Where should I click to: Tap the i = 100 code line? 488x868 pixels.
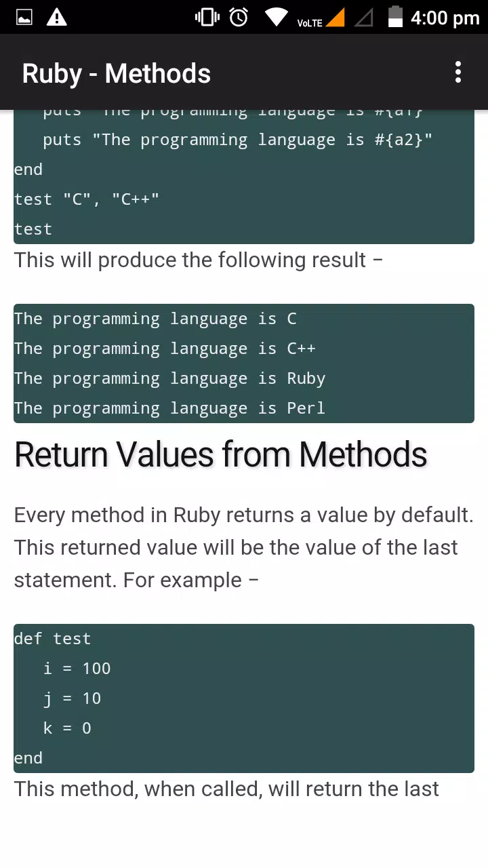tap(77, 669)
